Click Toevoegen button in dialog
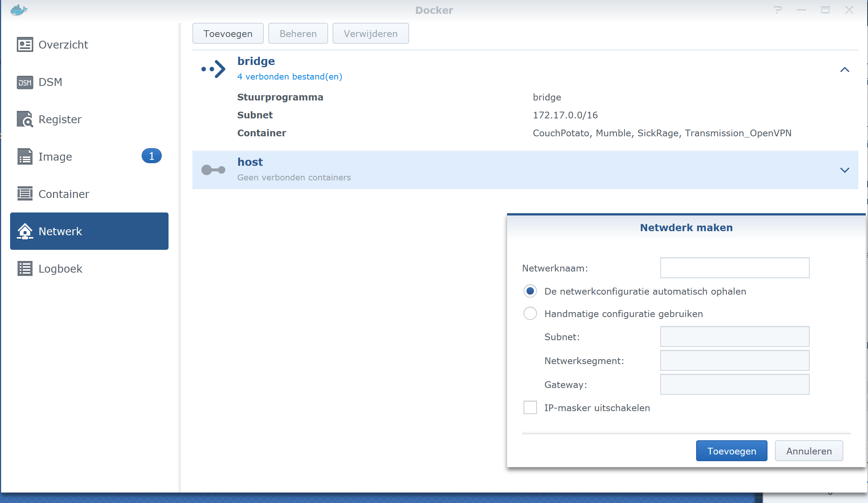 coord(731,451)
